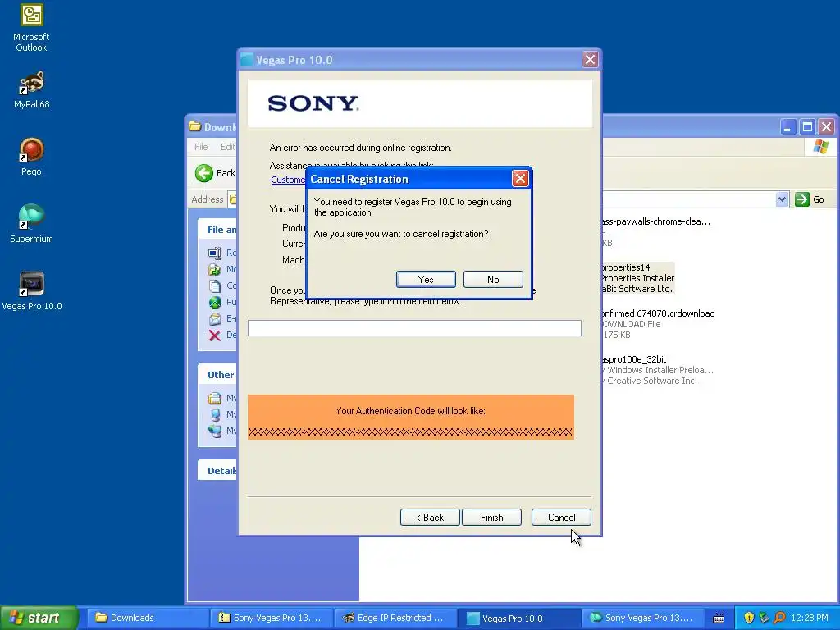Launch Supermium desktop shortcut
Viewport: 840px width, 630px height.
coord(31,224)
